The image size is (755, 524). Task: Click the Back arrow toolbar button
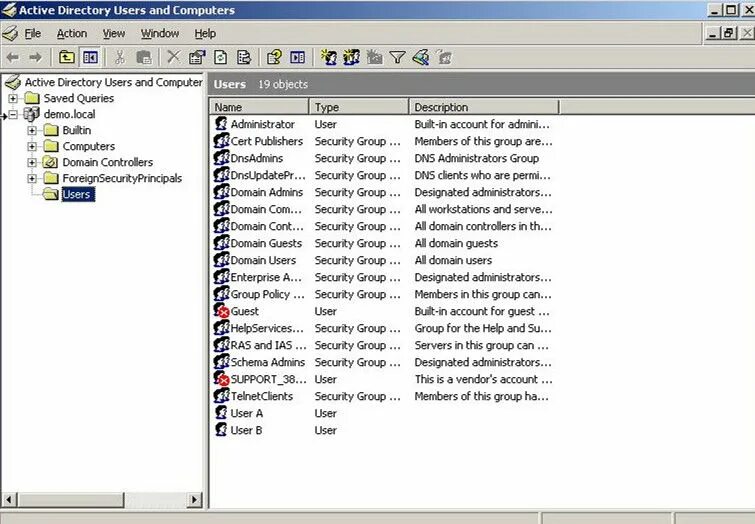click(13, 58)
